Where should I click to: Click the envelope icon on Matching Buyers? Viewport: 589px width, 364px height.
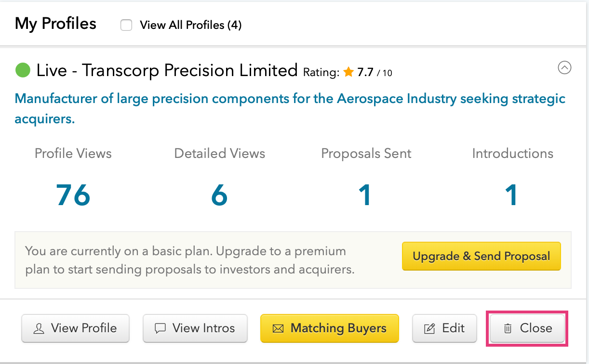[x=278, y=329]
